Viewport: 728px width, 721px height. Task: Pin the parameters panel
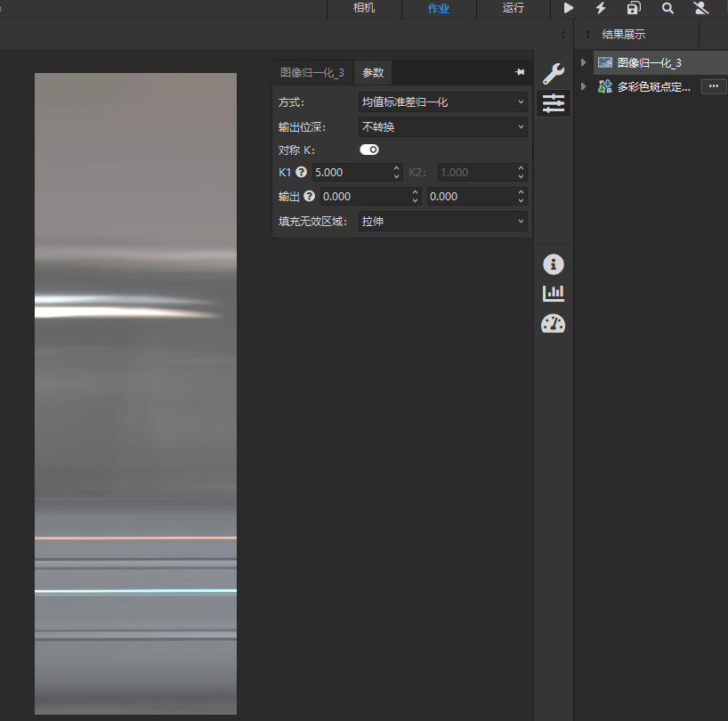[x=520, y=72]
